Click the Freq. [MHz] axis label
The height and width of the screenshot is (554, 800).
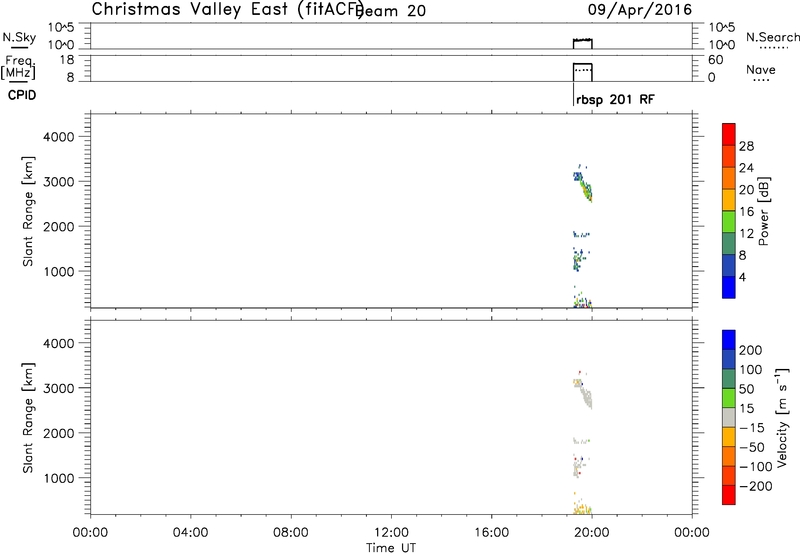pos(19,67)
